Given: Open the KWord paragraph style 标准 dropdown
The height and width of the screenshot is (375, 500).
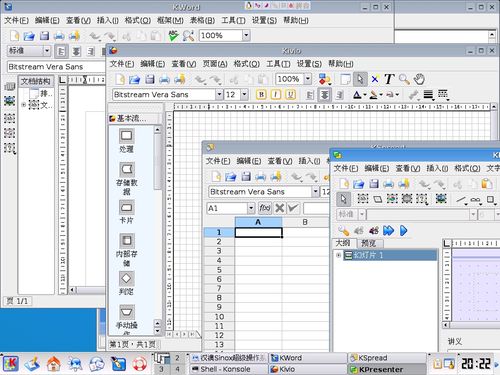Looking at the screenshot, I should (x=47, y=51).
